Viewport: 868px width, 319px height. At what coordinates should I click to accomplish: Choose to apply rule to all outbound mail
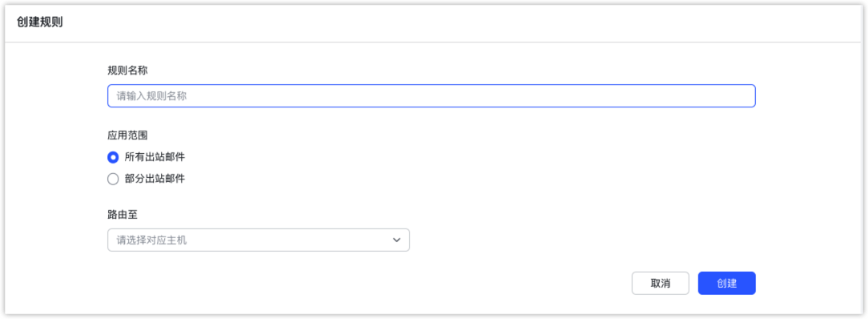pyautogui.click(x=113, y=157)
